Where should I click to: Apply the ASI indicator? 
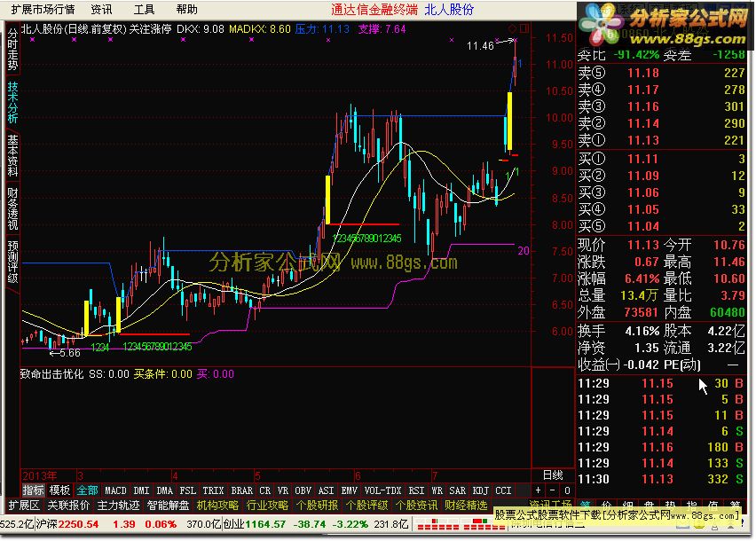pyautogui.click(x=326, y=490)
